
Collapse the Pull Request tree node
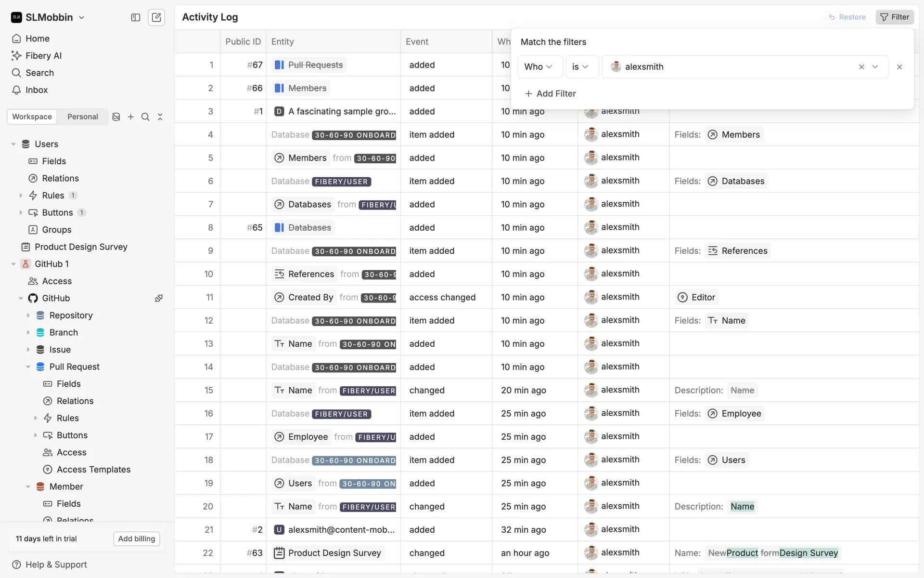28,367
